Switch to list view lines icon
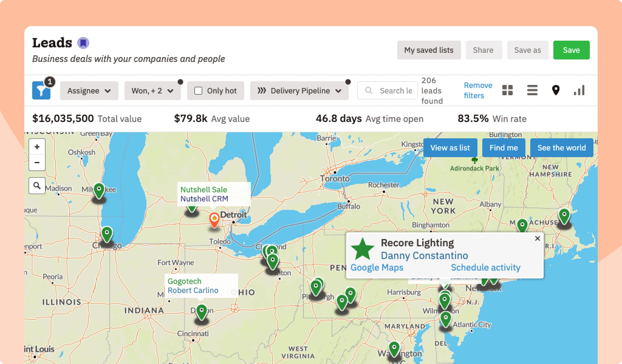 click(532, 90)
